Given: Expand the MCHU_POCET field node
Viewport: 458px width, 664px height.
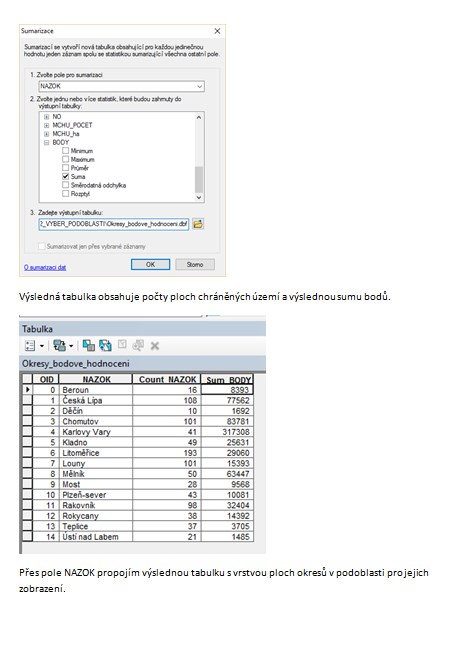Looking at the screenshot, I should click(47, 125).
